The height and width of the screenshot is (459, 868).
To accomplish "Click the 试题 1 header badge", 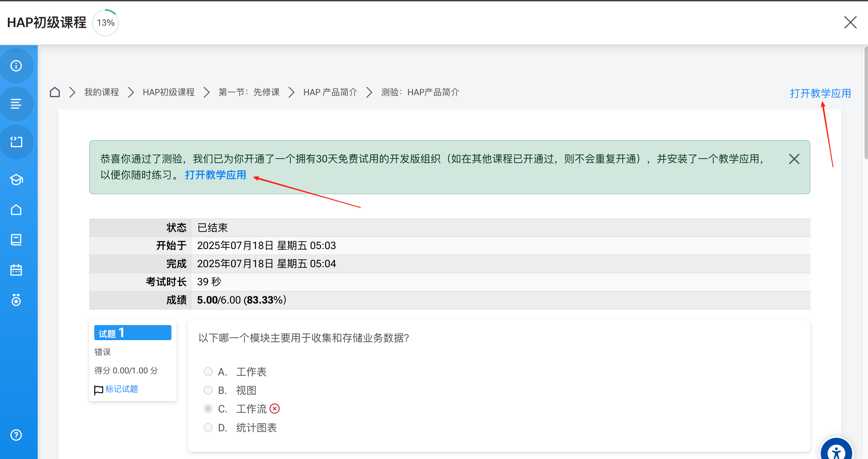I will 133,333.
